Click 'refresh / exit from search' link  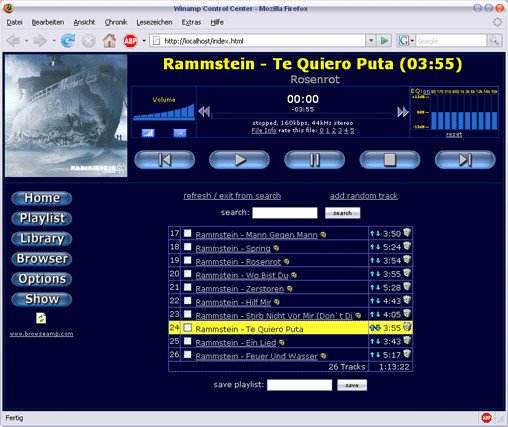point(232,196)
